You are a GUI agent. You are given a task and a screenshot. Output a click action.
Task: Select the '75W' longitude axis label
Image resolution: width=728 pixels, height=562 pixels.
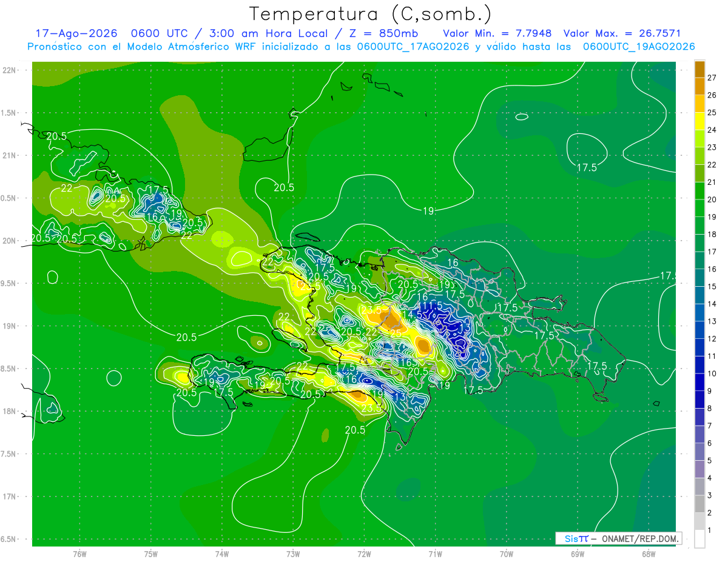point(151,554)
